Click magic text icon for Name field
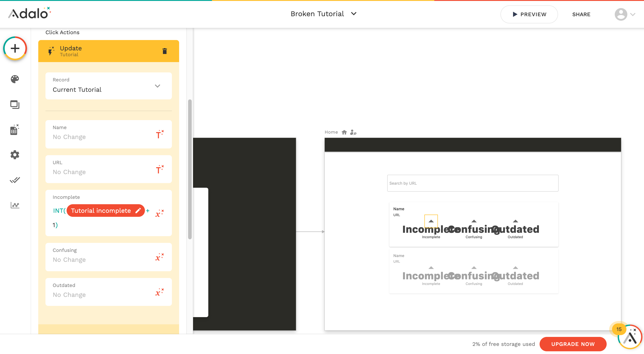 point(160,134)
